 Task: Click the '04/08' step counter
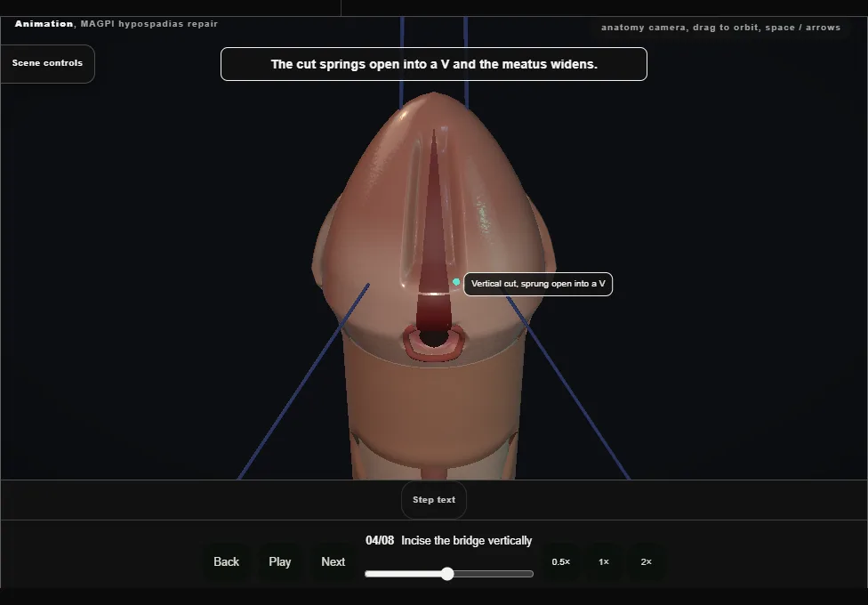point(380,541)
